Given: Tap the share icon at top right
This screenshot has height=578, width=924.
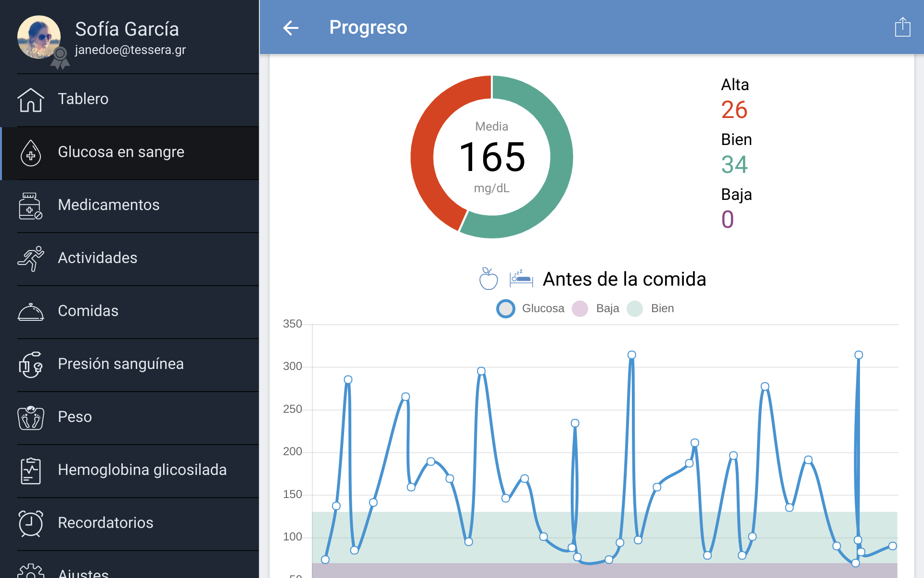Looking at the screenshot, I should point(902,27).
